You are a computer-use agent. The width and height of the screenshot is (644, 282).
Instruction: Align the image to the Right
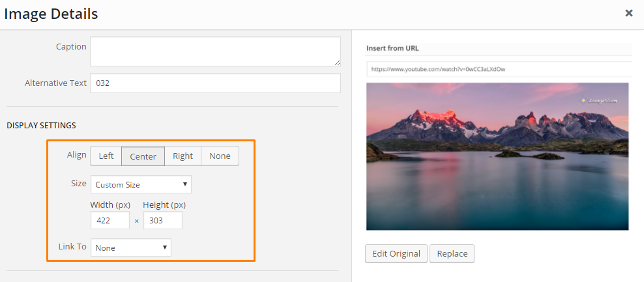(x=183, y=156)
